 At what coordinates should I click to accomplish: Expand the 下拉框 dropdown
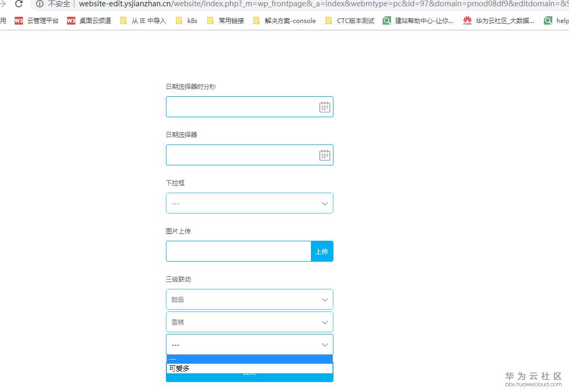(x=249, y=203)
